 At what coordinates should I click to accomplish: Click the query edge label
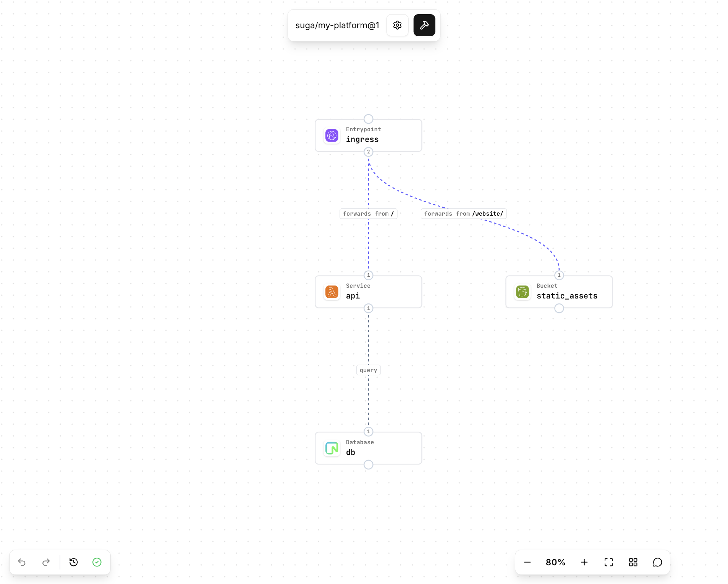click(x=368, y=370)
